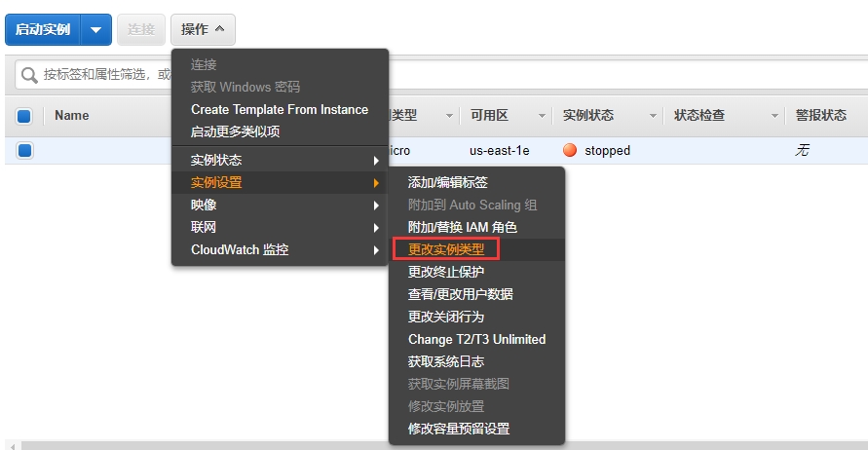Click the orange stopped status indicator
The image size is (868, 450).
(x=570, y=151)
